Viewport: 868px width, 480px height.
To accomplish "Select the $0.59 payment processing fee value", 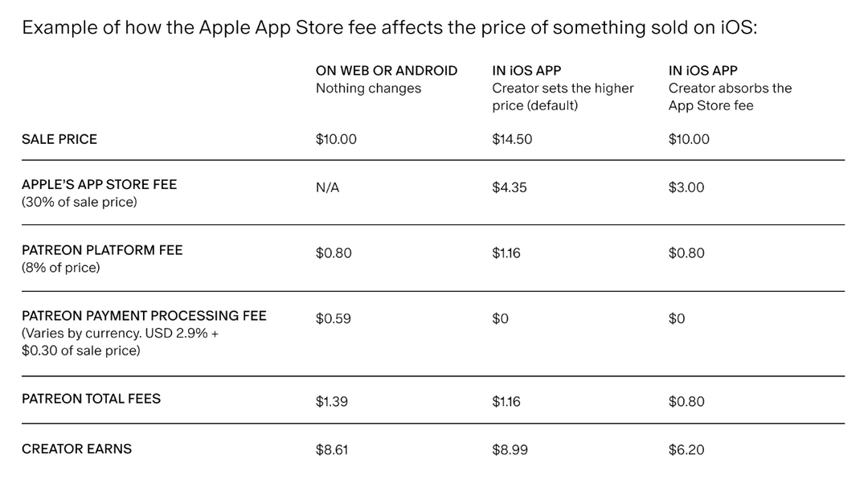I will (x=332, y=318).
